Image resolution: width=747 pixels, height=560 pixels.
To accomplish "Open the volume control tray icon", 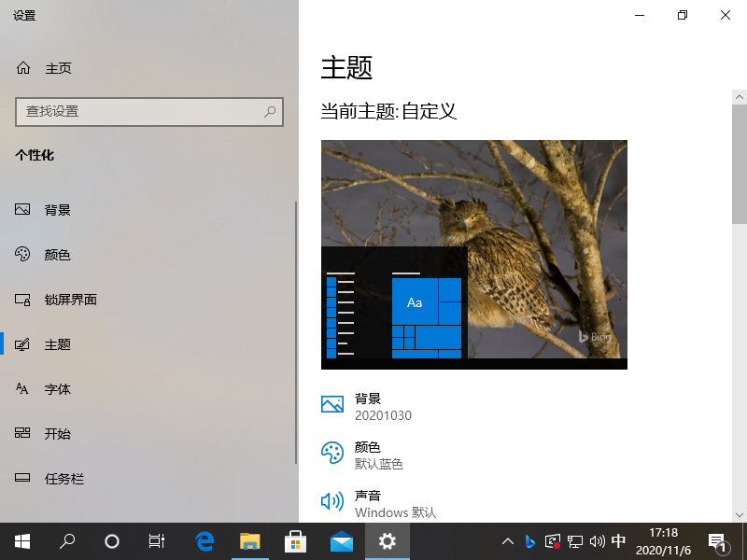I will 597,541.
